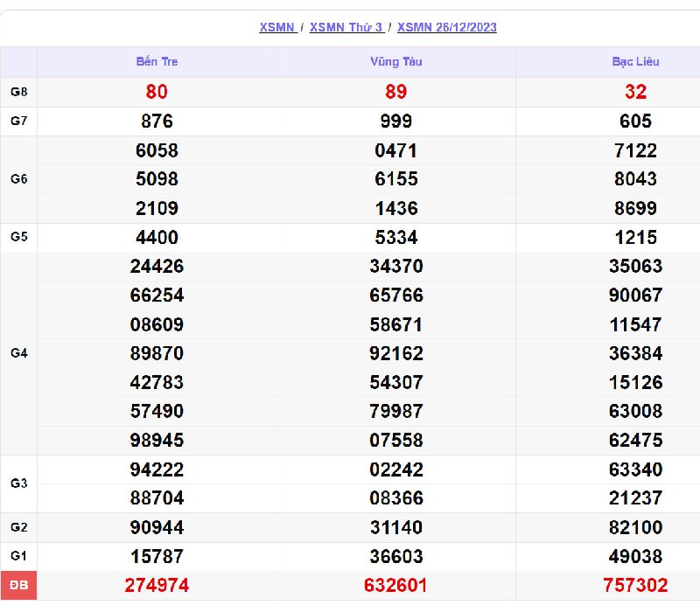Click the Vũng Tàu G7 result 999
This screenshot has height=612, width=700.
point(395,121)
